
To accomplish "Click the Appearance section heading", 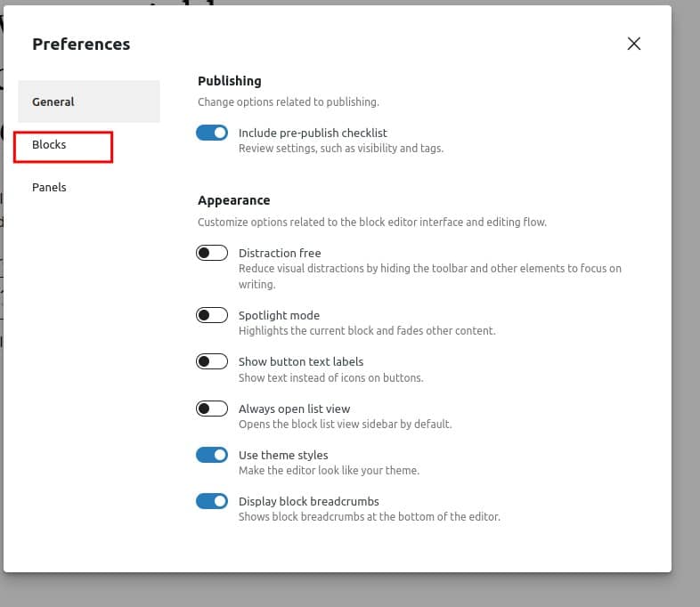I will point(234,200).
